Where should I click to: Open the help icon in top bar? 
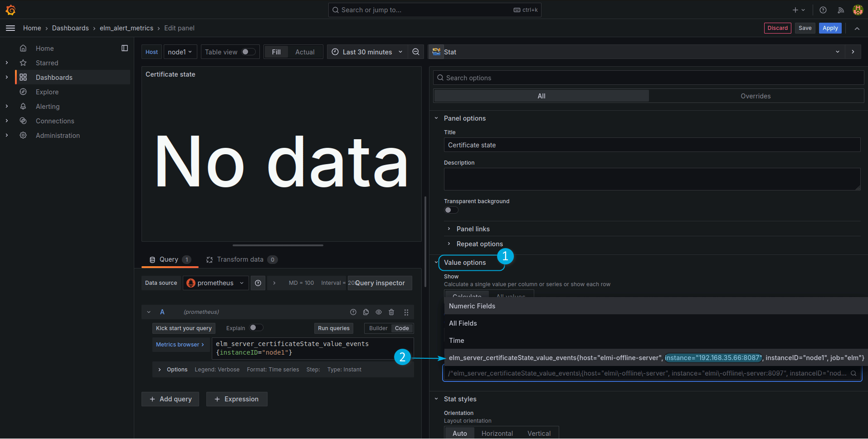[823, 10]
